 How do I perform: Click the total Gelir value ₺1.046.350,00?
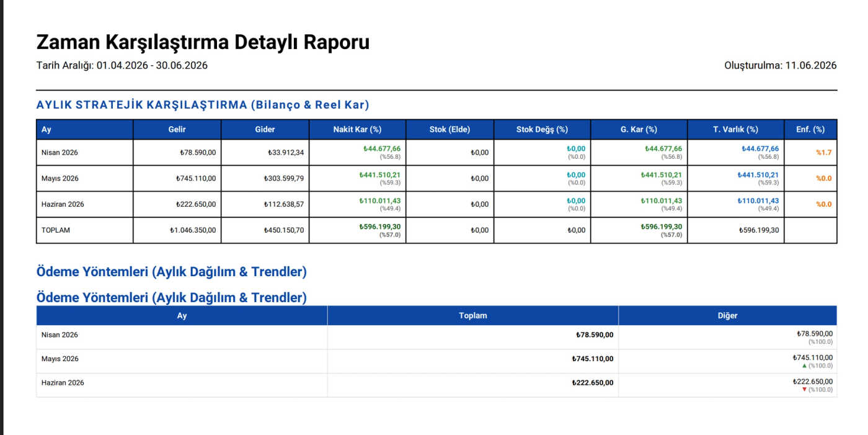(193, 230)
